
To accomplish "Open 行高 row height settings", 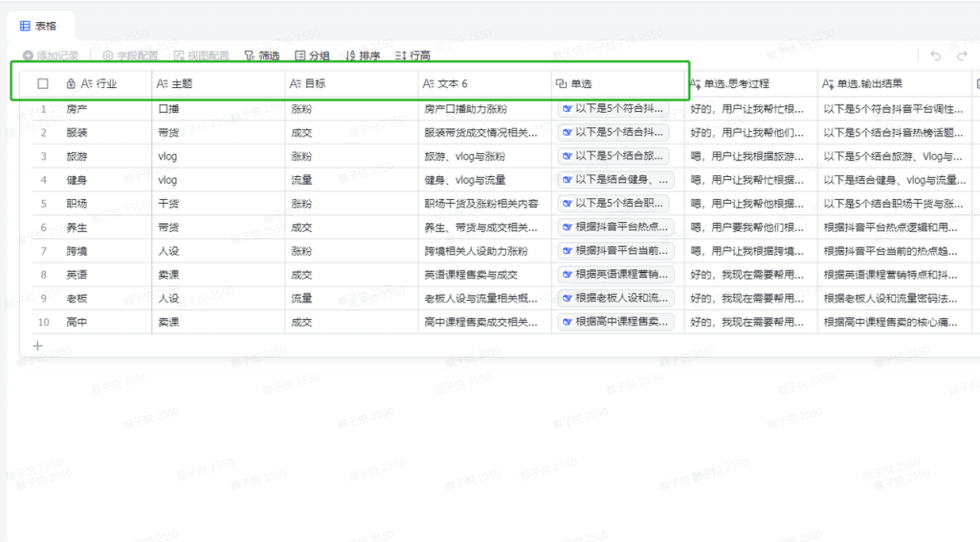I will tap(412, 56).
